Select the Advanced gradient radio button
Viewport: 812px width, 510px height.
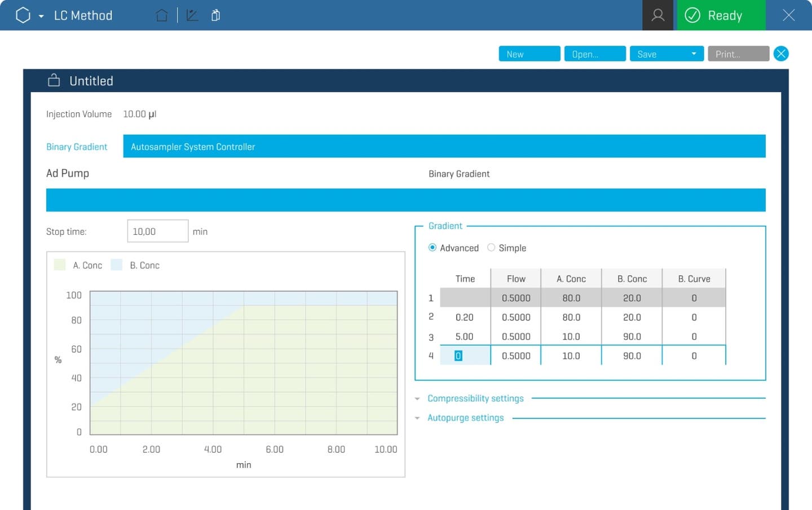[x=433, y=247]
